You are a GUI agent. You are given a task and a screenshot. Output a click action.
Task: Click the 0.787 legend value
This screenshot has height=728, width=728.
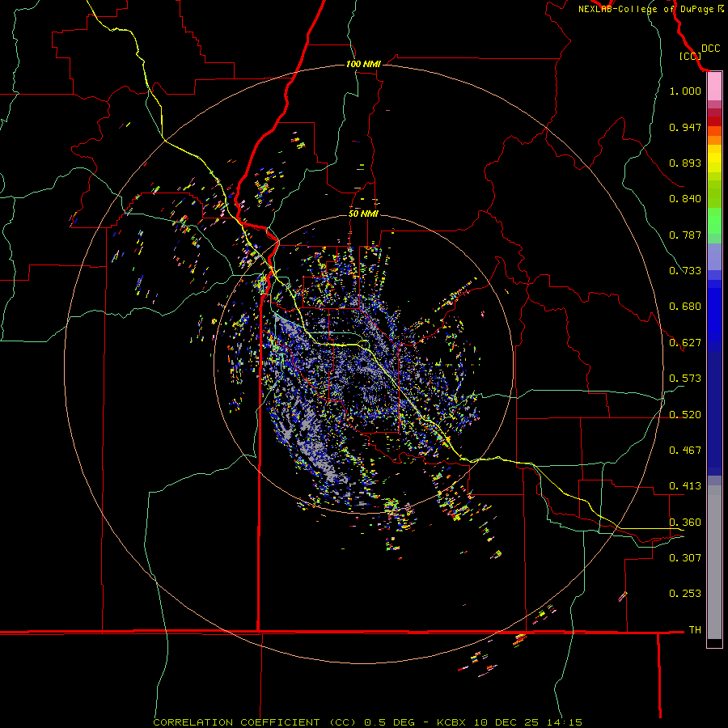pyautogui.click(x=685, y=235)
